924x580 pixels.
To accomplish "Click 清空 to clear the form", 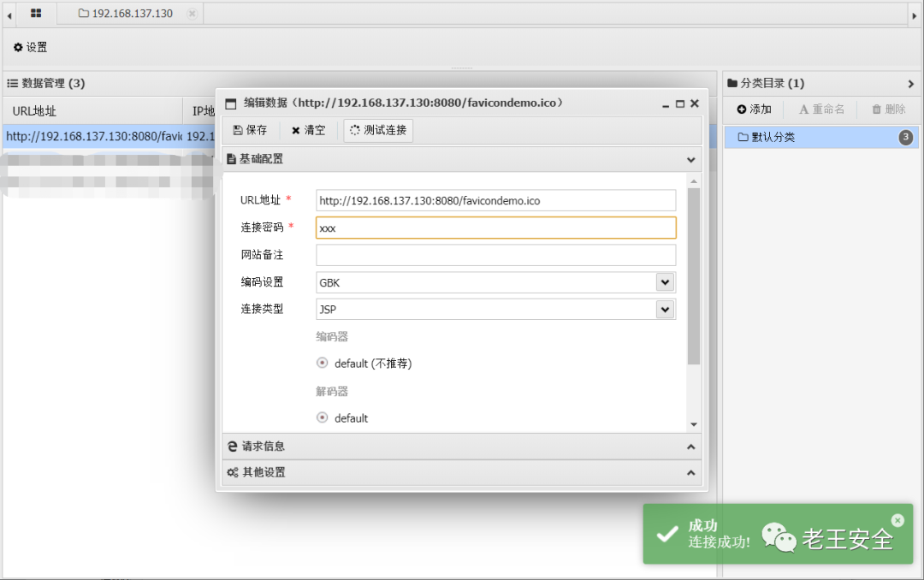I will pos(308,130).
